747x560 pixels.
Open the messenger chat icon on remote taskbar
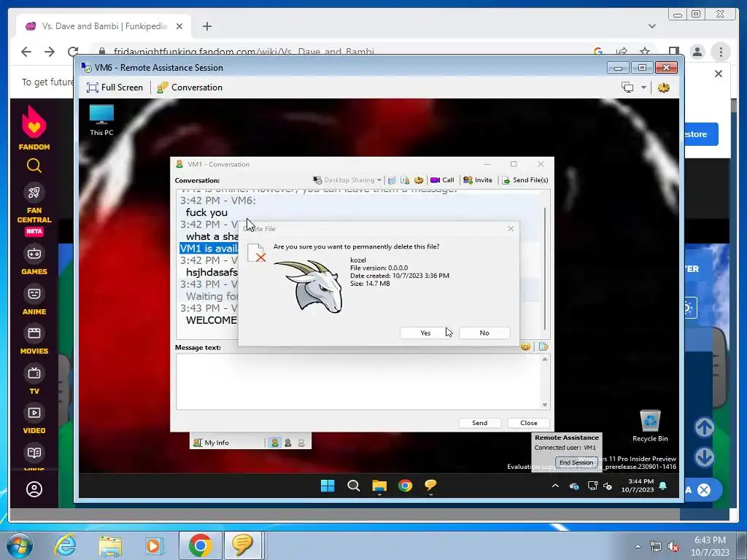click(x=430, y=486)
